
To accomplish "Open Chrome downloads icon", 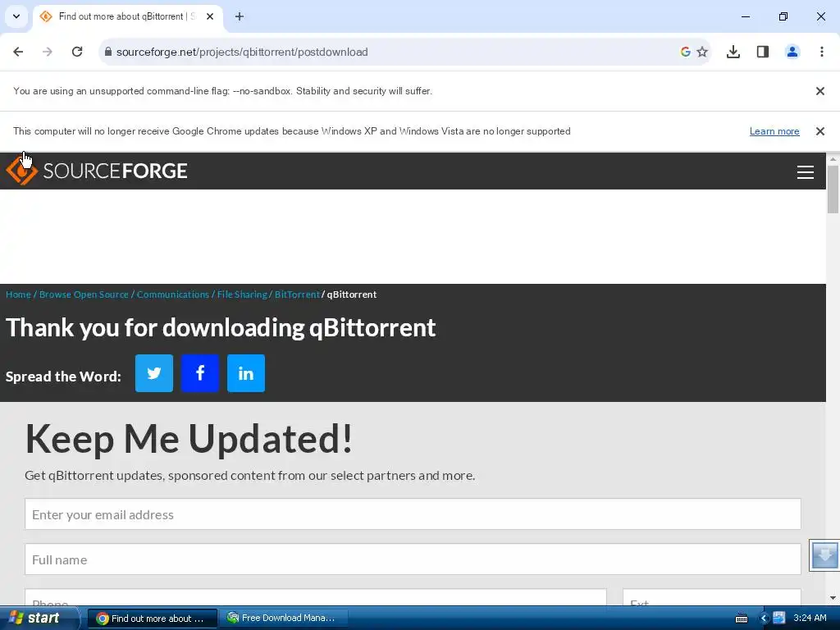I will 733,52.
